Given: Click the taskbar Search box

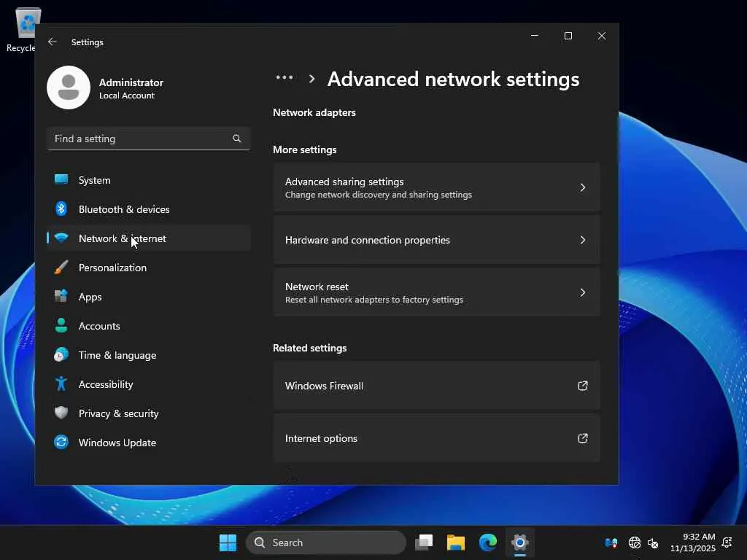Looking at the screenshot, I should coord(326,542).
